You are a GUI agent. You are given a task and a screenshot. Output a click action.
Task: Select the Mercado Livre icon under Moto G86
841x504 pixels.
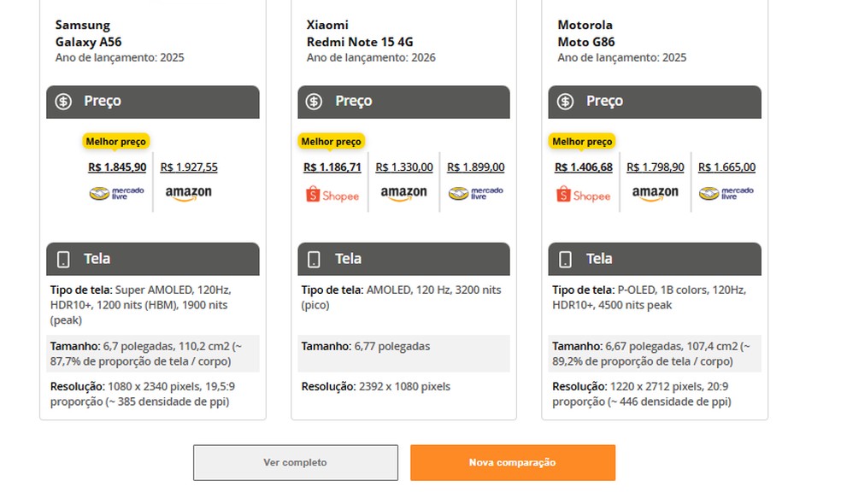726,191
